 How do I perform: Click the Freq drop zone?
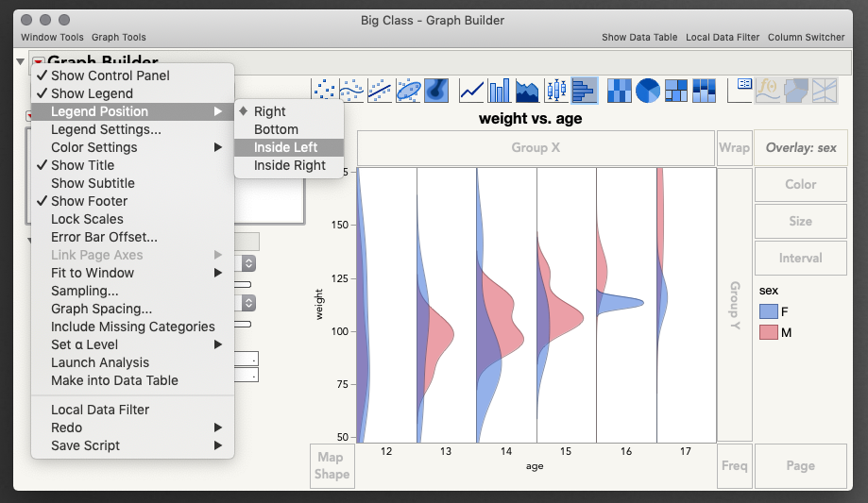tap(734, 465)
